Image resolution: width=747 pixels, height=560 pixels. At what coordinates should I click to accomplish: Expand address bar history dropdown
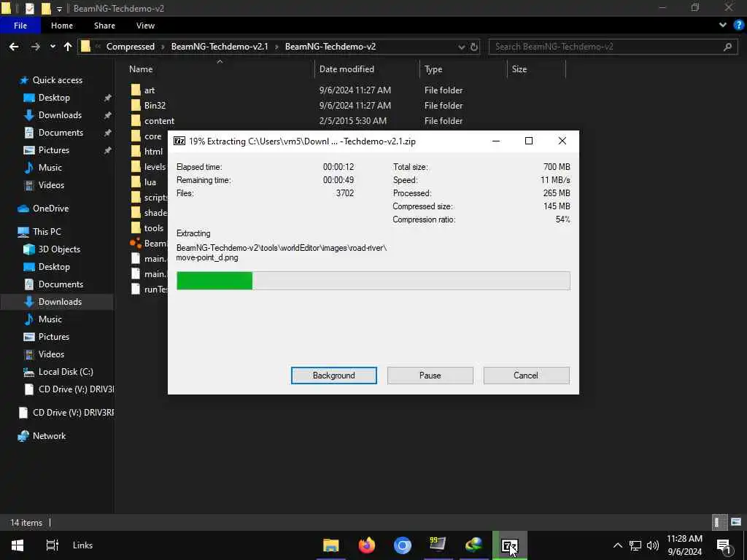point(461,47)
